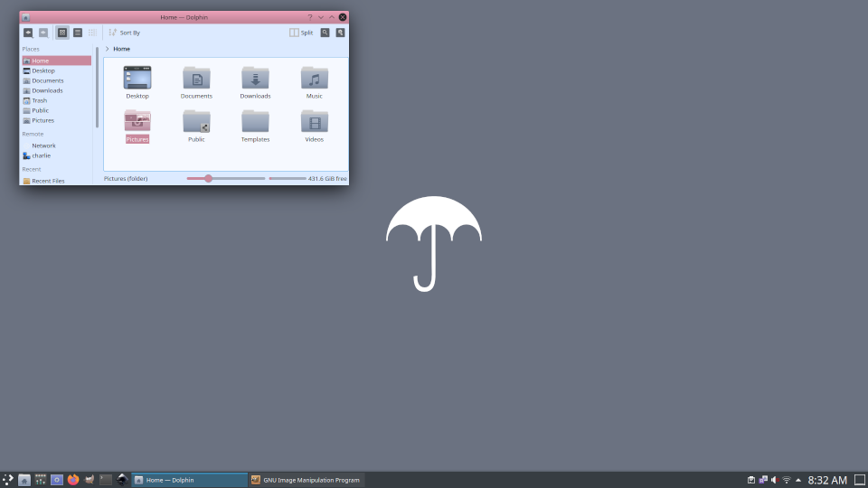Screen dimensions: 868x488
Task: Launch Inkscape from the taskbar
Action: pos(122,480)
